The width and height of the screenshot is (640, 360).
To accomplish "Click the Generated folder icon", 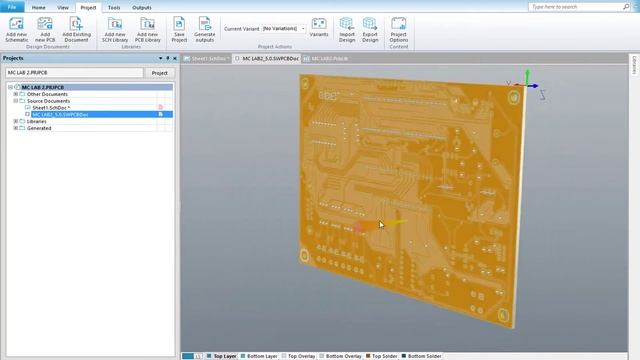I will coord(22,128).
